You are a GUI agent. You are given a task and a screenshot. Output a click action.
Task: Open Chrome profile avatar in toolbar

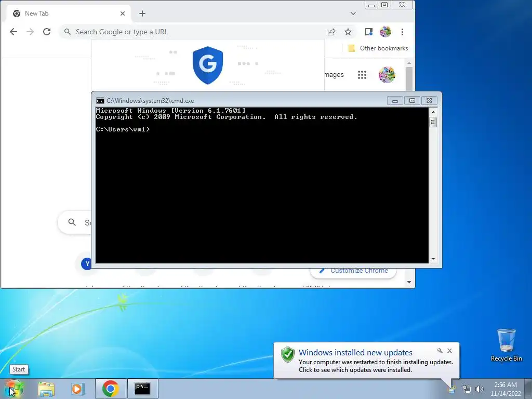coord(385,32)
